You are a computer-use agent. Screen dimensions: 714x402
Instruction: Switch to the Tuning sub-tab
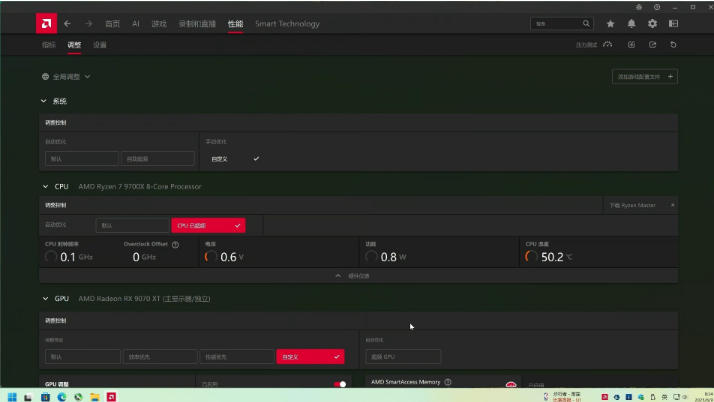74,45
